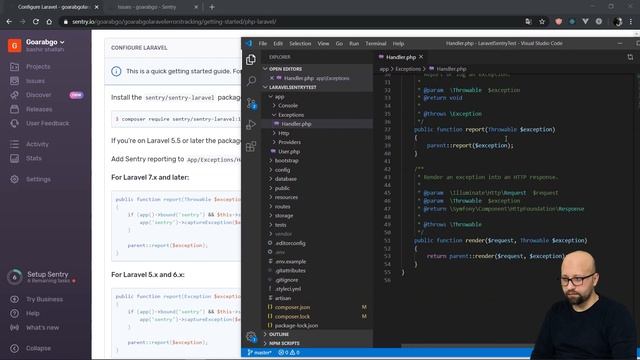This screenshot has width=640, height=360.
Task: Bookmark this page with the star icon
Action: [x=542, y=22]
